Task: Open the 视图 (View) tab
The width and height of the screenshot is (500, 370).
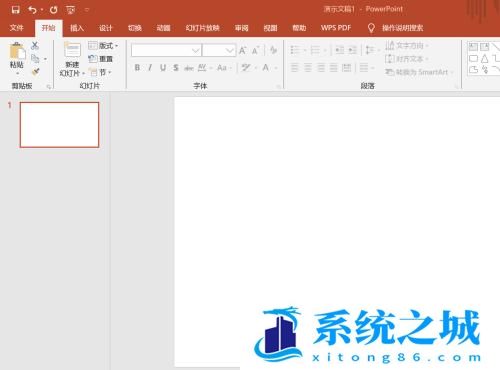Action: pos(270,28)
